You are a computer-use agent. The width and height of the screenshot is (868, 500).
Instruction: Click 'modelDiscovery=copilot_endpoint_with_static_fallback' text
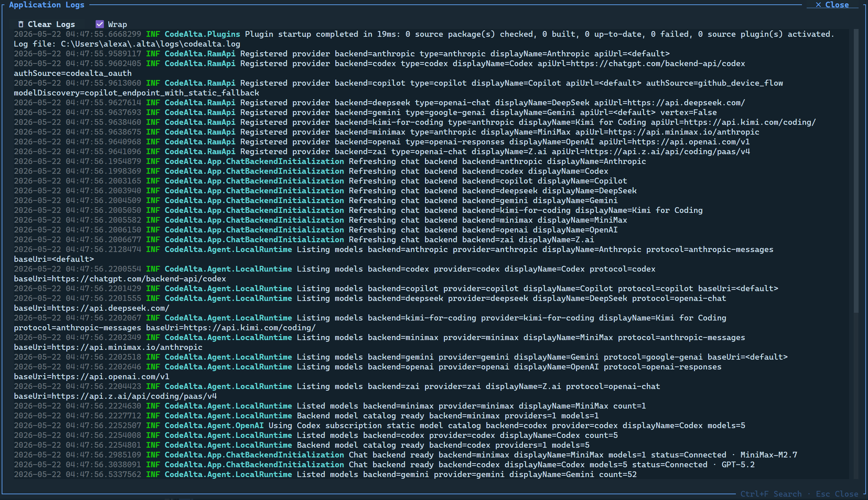pos(136,93)
